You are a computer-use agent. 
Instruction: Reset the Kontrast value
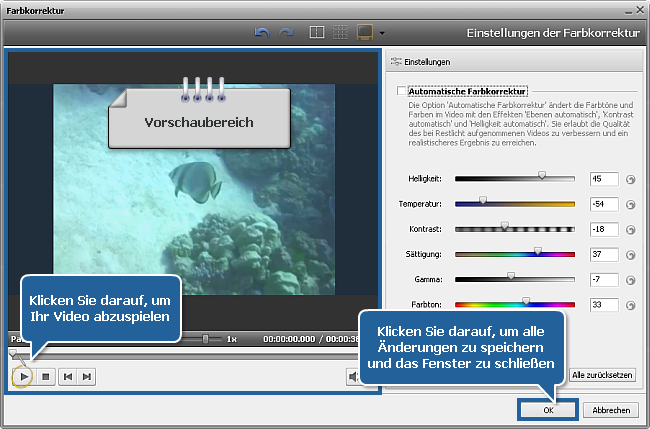[630, 230]
